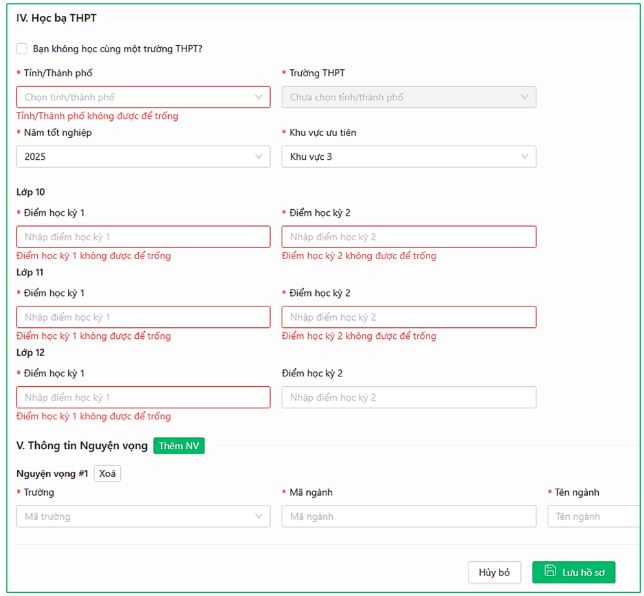Viewport: 644px width, 596px height.
Task: Click the Mã ngành text field
Action: point(408,517)
